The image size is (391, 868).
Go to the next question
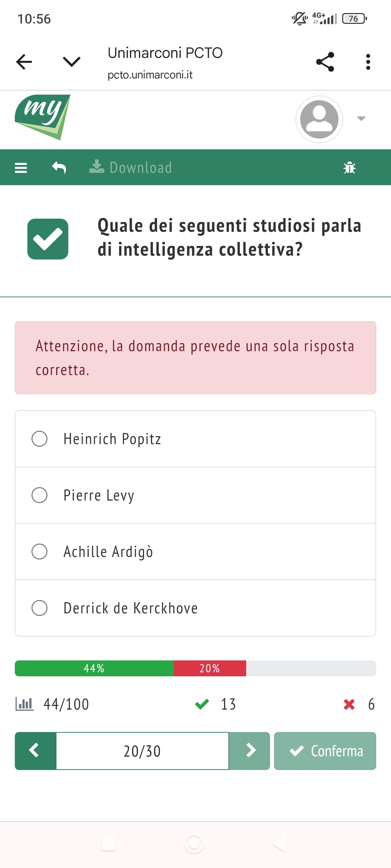coord(249,751)
